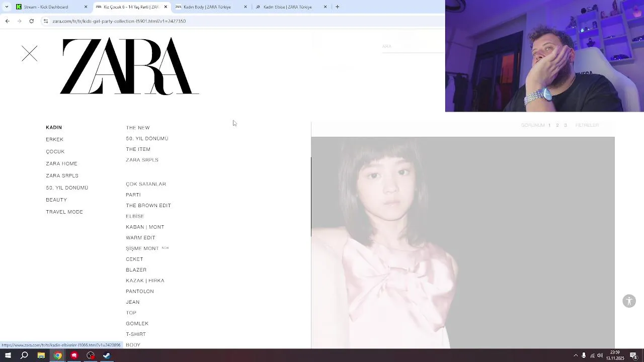Click the large ZARA logo
Screen dimensions: 644x362
tap(129, 66)
